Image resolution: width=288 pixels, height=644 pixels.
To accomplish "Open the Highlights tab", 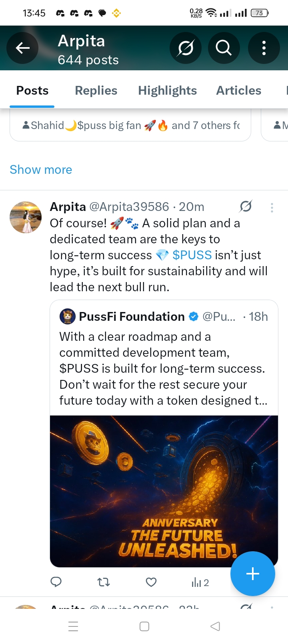I will pyautogui.click(x=167, y=91).
